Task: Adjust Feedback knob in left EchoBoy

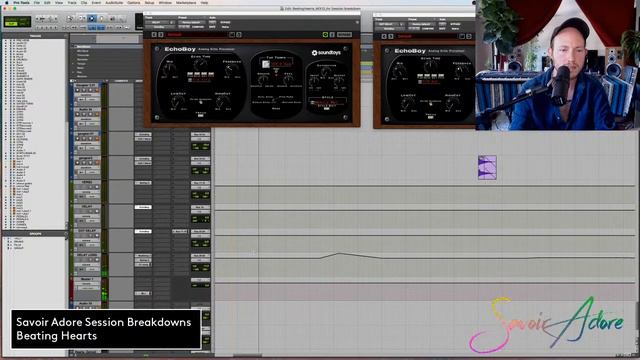Action: point(231,70)
